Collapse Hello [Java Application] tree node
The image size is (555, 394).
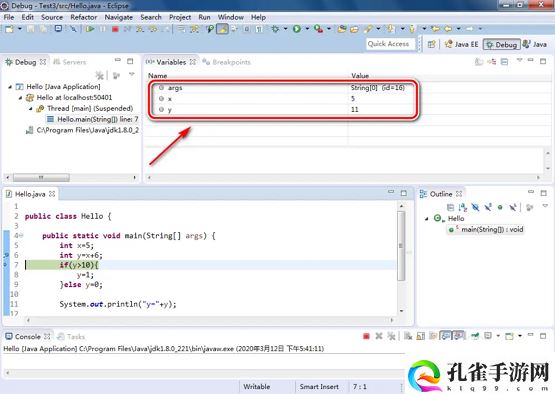click(x=10, y=87)
